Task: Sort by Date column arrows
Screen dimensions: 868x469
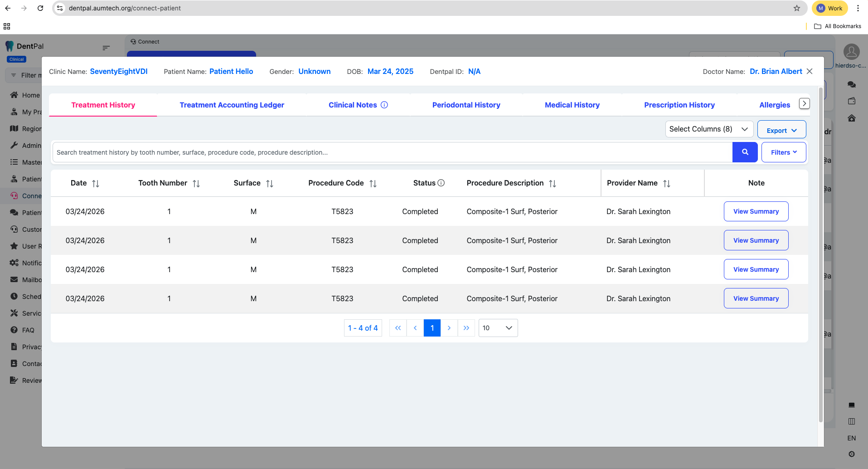Action: click(96, 183)
